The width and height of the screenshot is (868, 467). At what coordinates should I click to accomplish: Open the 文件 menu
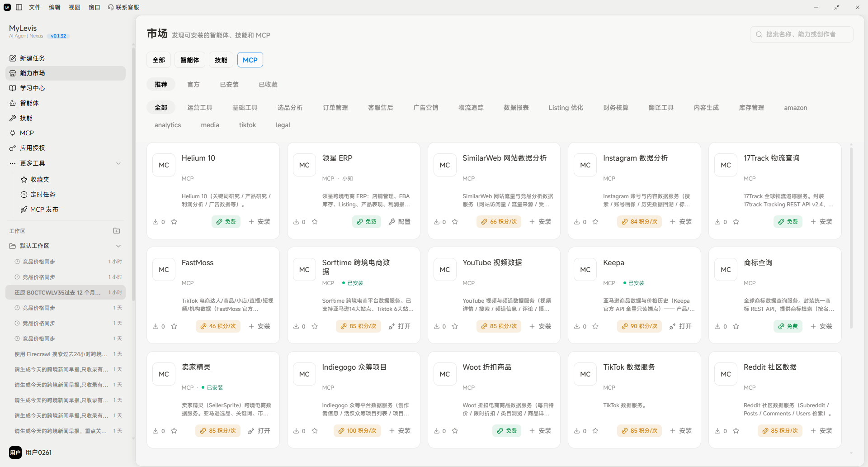[x=35, y=7]
